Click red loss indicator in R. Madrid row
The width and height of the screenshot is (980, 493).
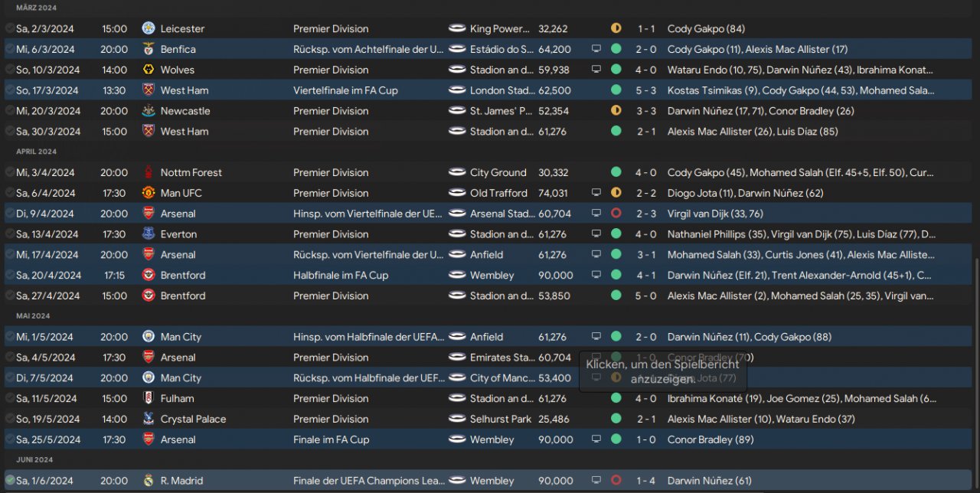pos(616,481)
